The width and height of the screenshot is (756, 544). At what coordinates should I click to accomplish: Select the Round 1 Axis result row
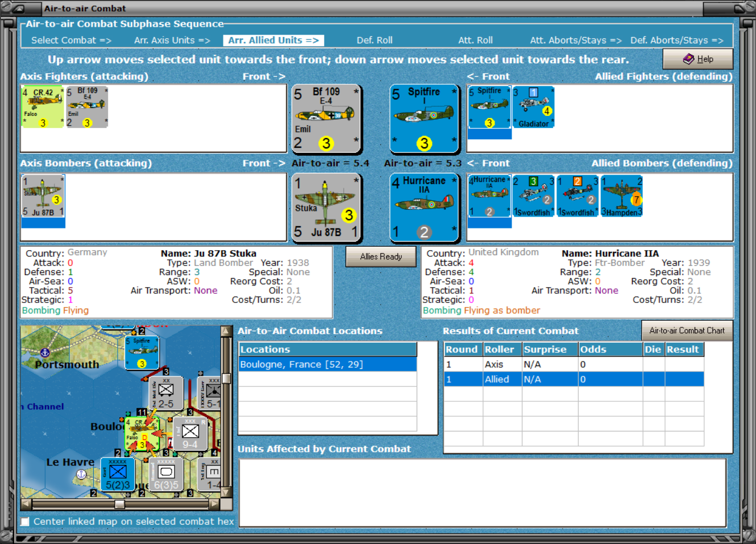(x=574, y=364)
